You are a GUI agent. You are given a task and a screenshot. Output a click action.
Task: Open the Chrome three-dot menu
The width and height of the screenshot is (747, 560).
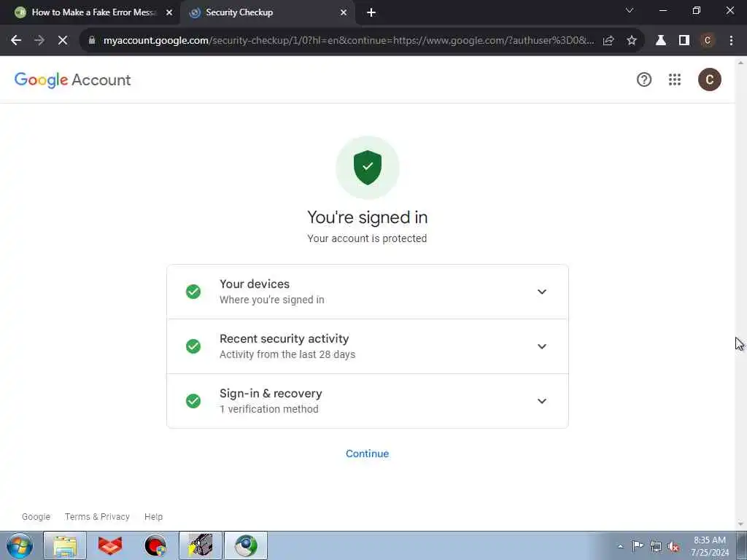tap(731, 41)
